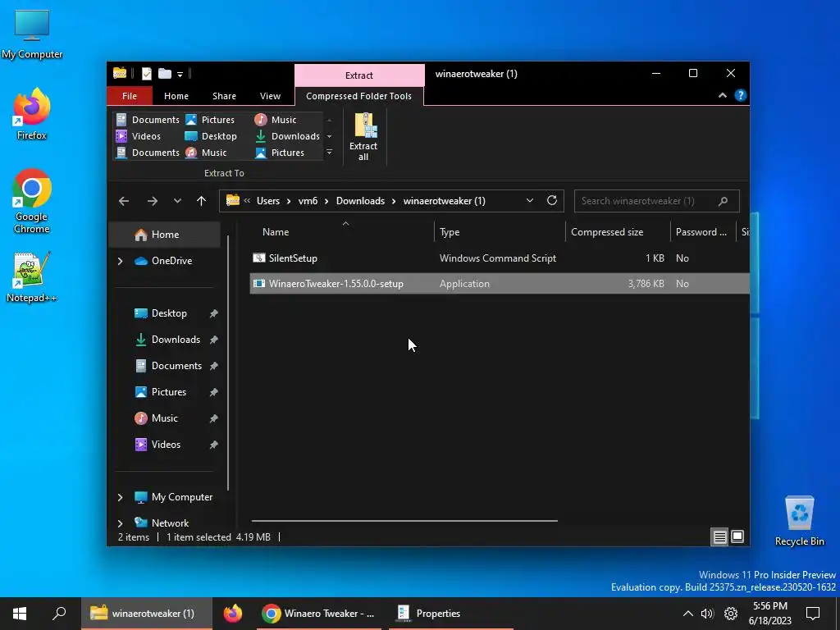The width and height of the screenshot is (840, 630).
Task: Go back with the back arrow
Action: [x=124, y=201]
